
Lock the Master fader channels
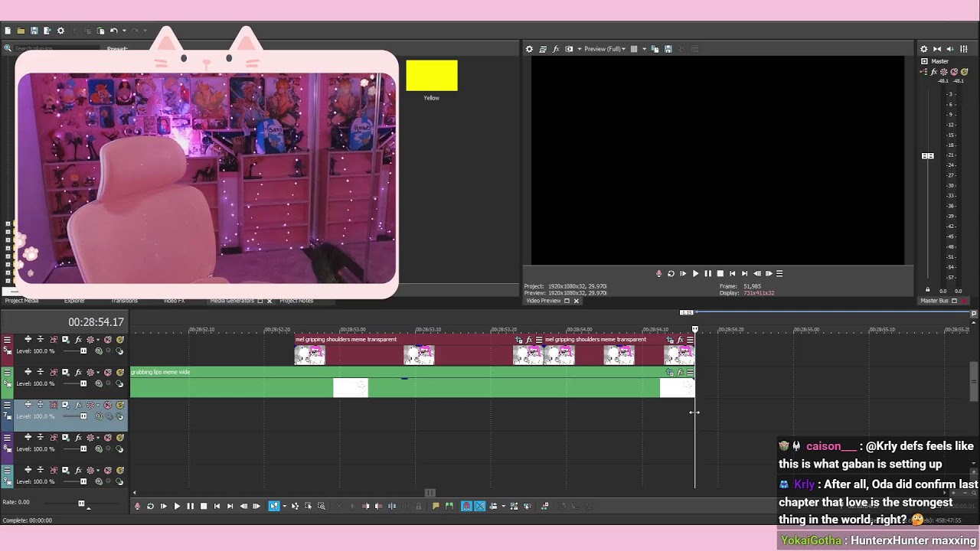coord(928,289)
